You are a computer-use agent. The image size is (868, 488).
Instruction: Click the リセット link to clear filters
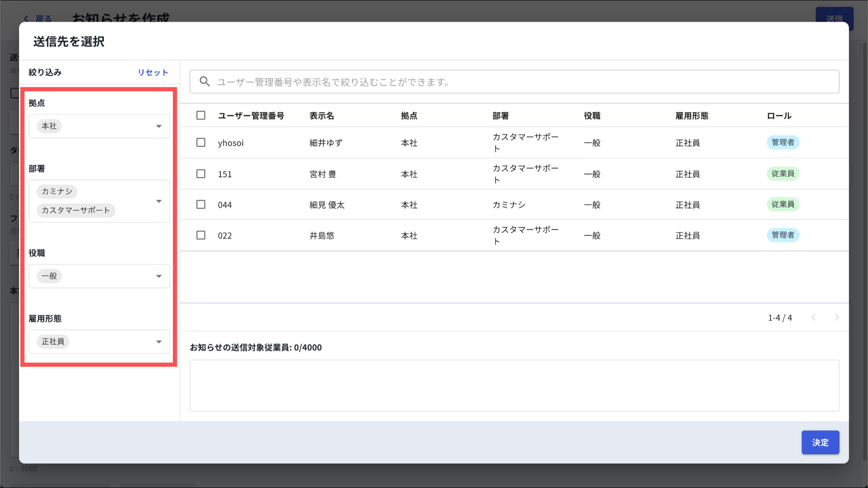(153, 73)
